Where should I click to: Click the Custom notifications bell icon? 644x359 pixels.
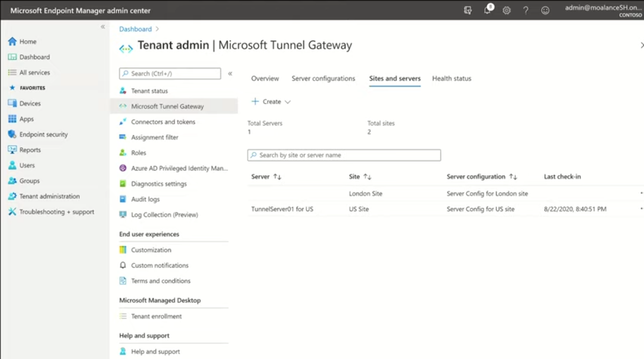pos(123,265)
